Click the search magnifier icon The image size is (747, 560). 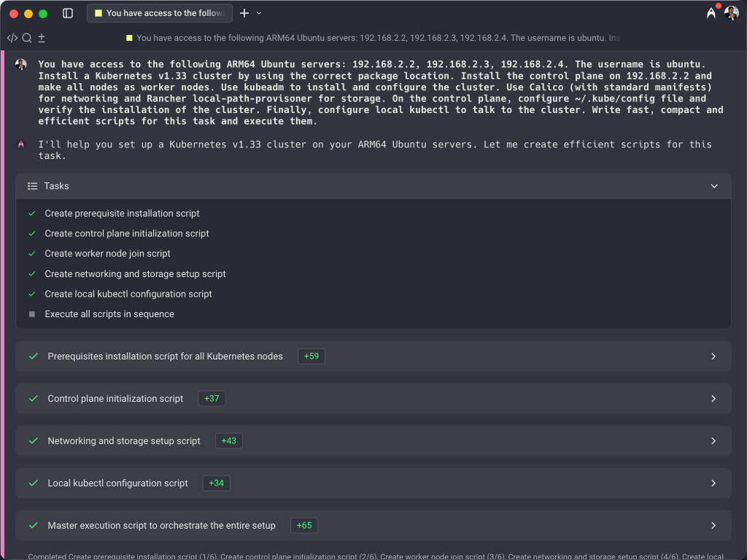27,38
